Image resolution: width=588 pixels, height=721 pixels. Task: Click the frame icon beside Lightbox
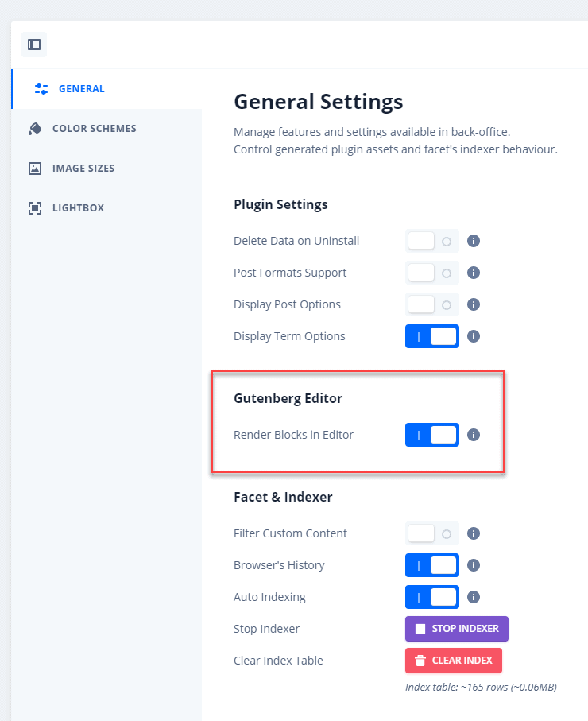(35, 207)
